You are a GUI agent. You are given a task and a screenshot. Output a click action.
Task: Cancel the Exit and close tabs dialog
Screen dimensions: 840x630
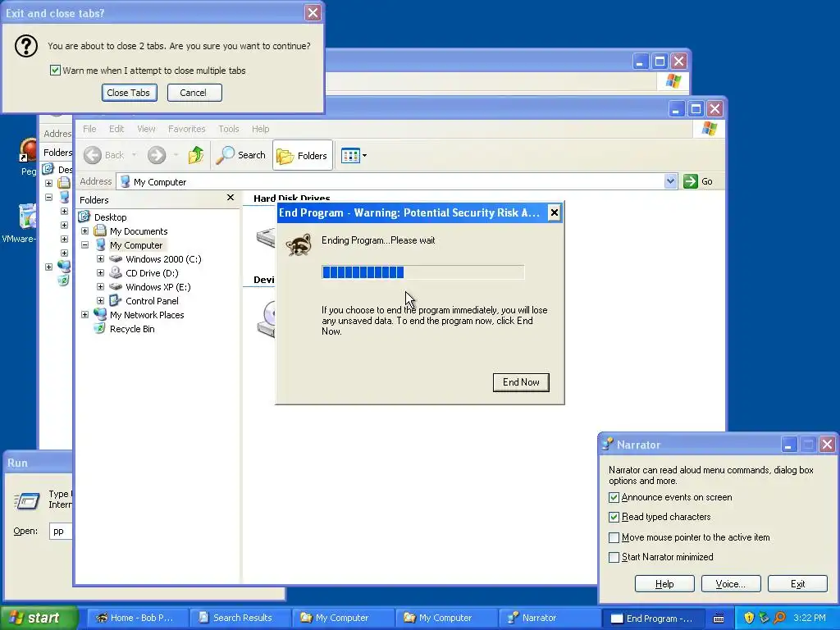[194, 93]
